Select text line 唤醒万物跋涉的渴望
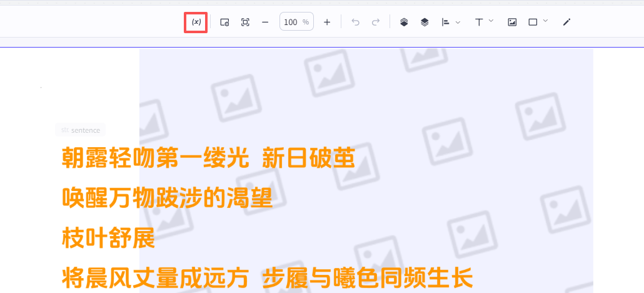 pos(167,198)
